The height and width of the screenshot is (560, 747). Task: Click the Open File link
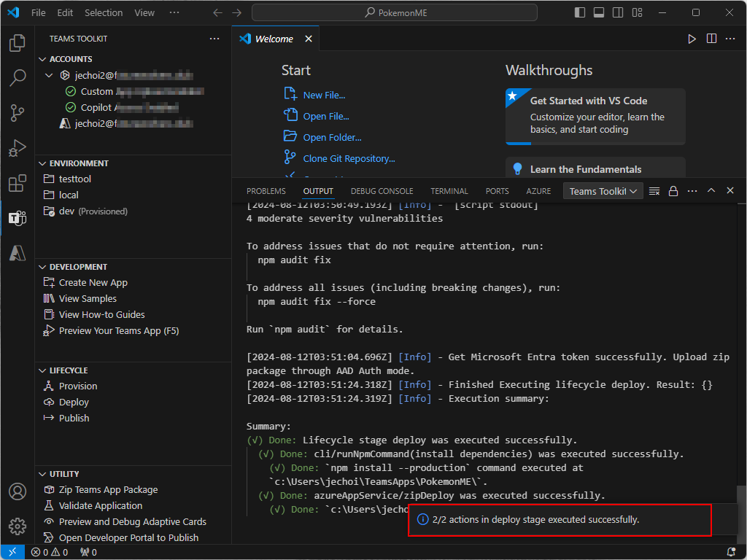(x=326, y=116)
